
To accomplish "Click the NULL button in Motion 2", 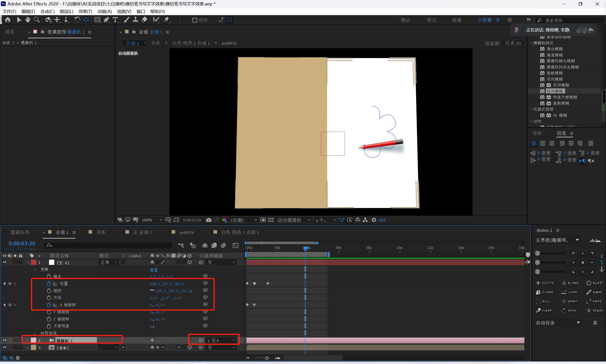I will (543, 302).
